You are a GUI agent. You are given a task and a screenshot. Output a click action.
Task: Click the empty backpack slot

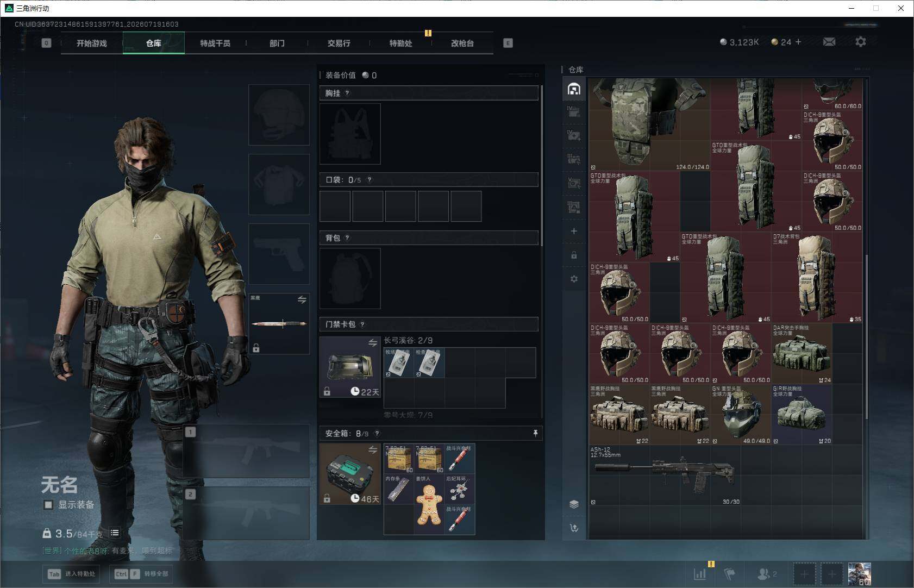click(x=350, y=278)
